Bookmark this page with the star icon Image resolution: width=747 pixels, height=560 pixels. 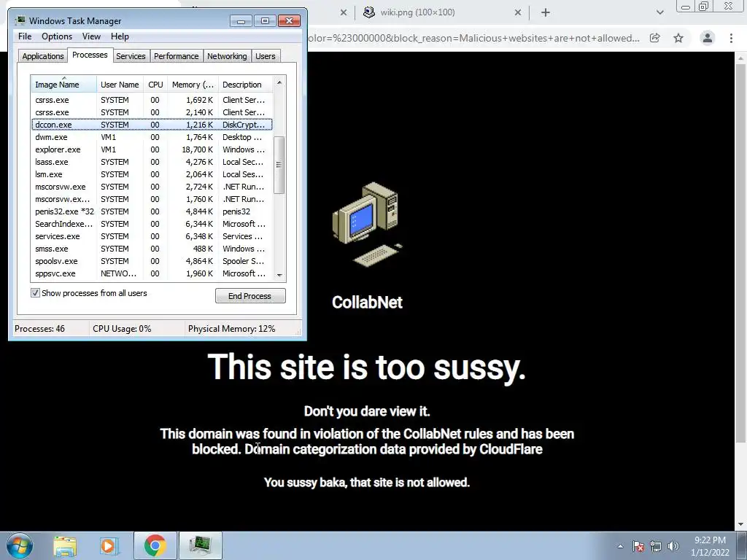678,38
